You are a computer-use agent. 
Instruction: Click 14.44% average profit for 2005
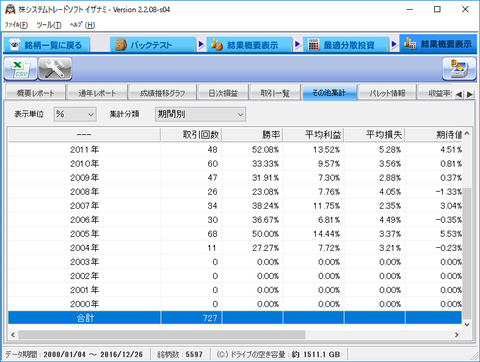326,234
